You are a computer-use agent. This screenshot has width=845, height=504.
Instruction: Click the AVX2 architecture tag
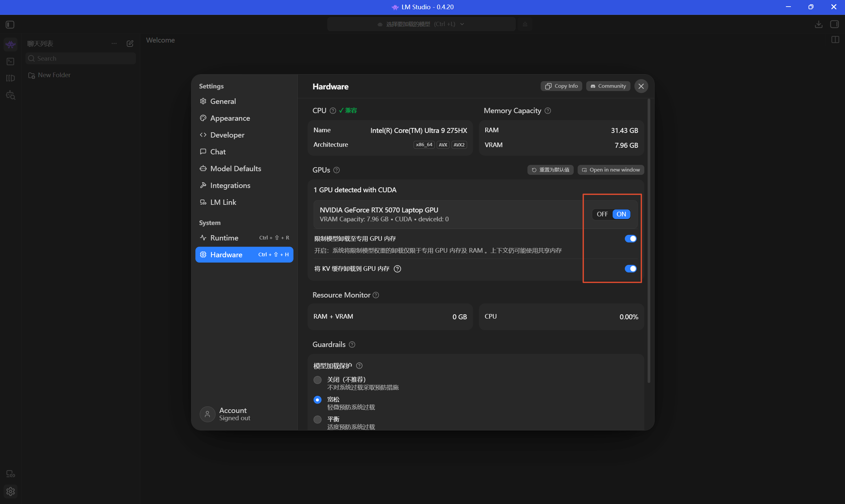(459, 145)
